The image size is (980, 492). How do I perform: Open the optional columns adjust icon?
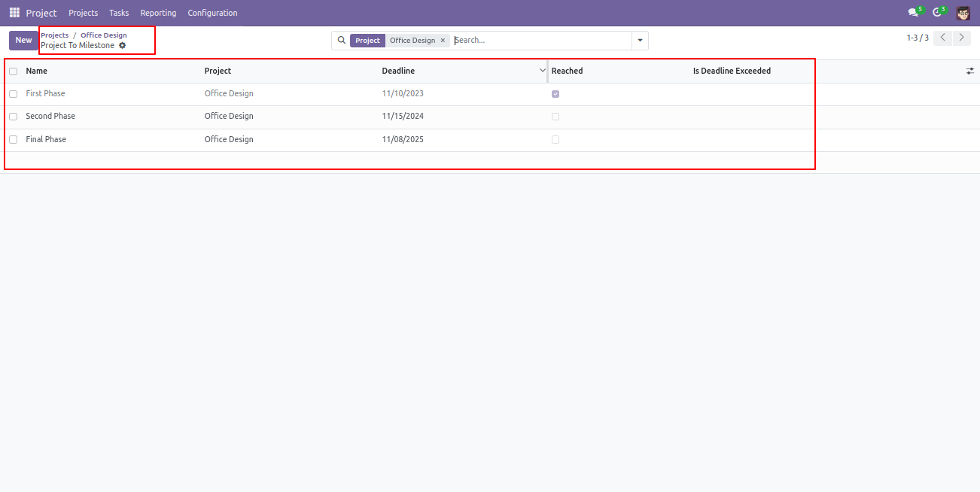pos(970,71)
